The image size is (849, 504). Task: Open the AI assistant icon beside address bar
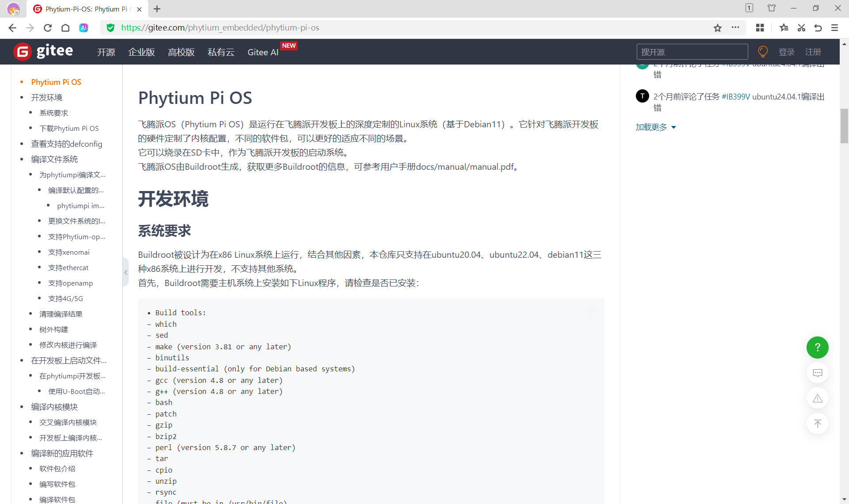point(84,28)
